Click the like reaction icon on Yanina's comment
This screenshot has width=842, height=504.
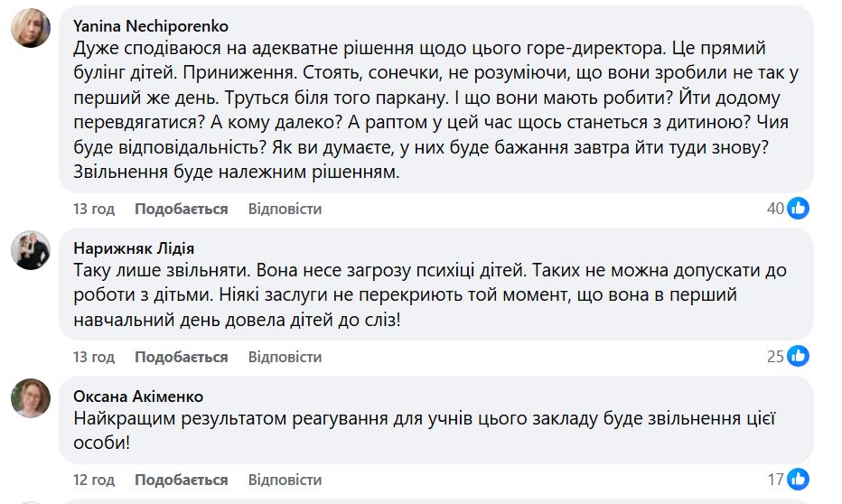coord(798,209)
